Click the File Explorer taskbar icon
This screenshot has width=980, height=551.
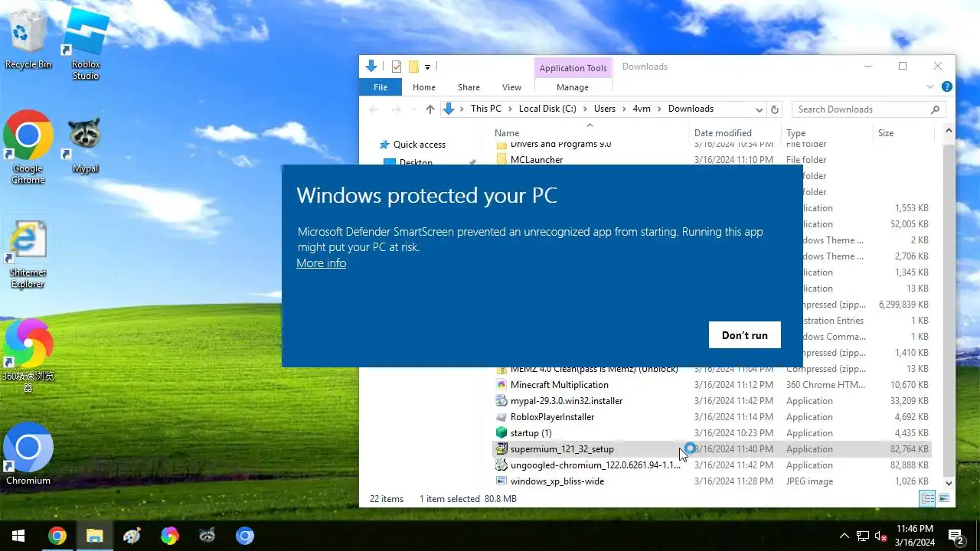pyautogui.click(x=94, y=536)
